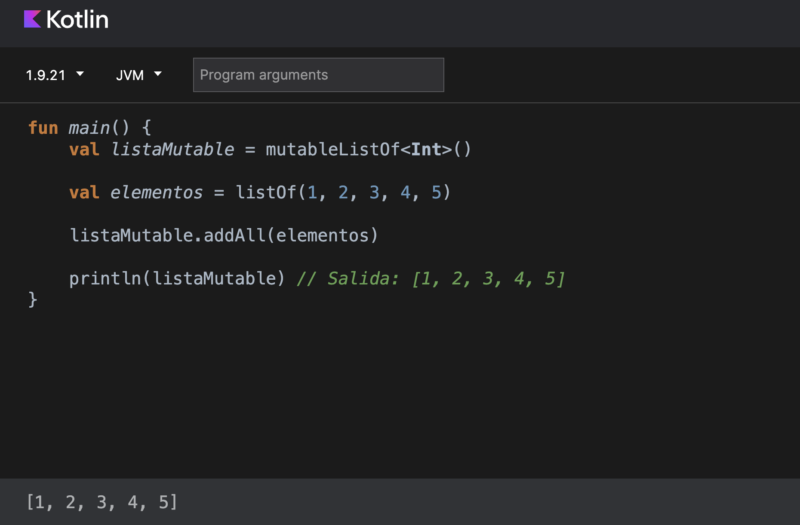This screenshot has height=525, width=800.
Task: Click the Kotlin wordmark text
Action: pos(77,20)
